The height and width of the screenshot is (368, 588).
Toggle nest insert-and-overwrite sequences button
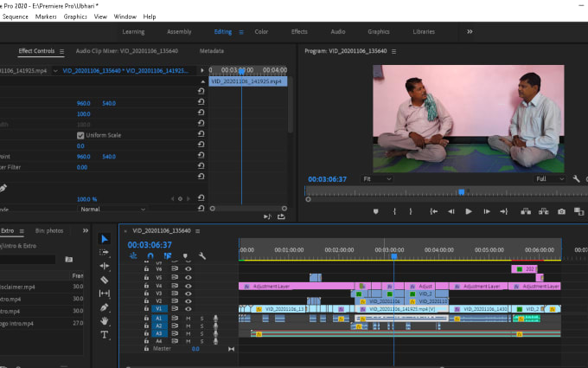(x=133, y=256)
